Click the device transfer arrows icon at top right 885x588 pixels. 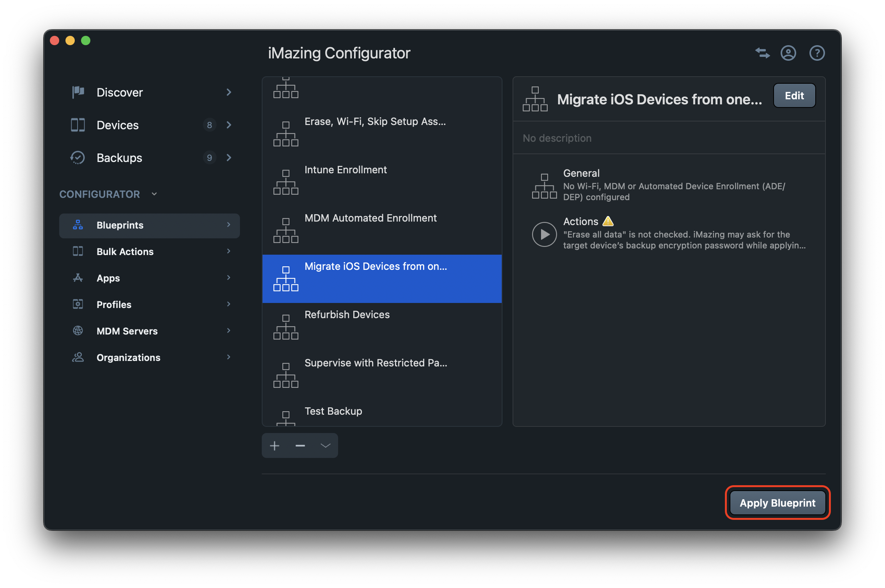tap(762, 53)
